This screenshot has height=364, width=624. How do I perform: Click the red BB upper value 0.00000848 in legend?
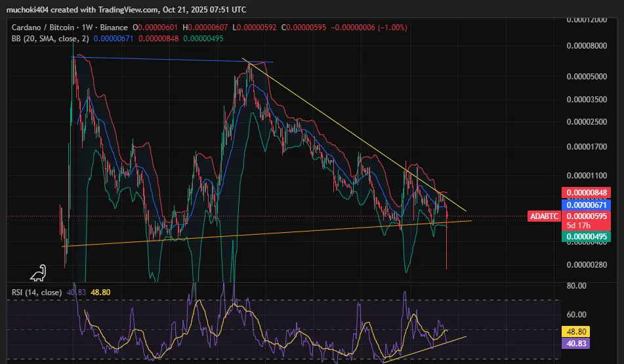[158, 39]
